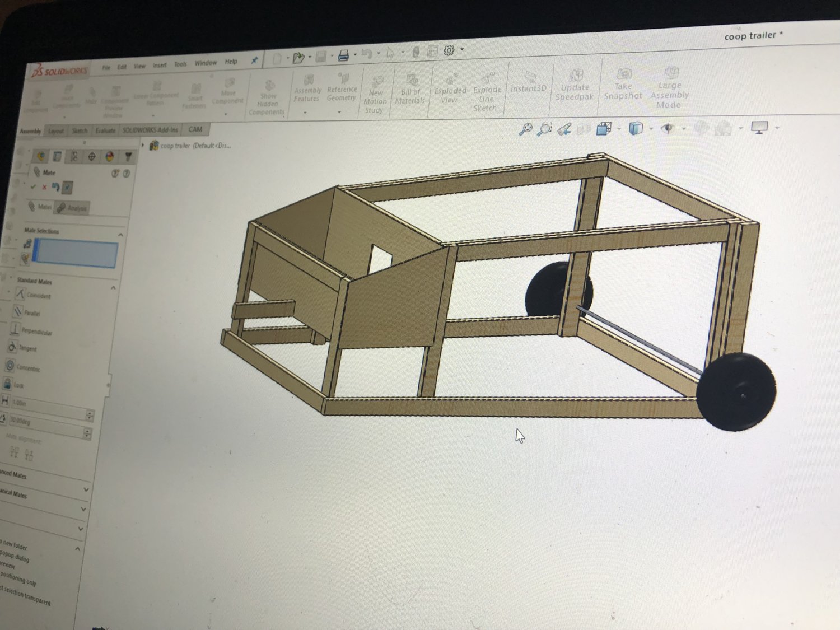Cancel the mate with red X

point(44,187)
